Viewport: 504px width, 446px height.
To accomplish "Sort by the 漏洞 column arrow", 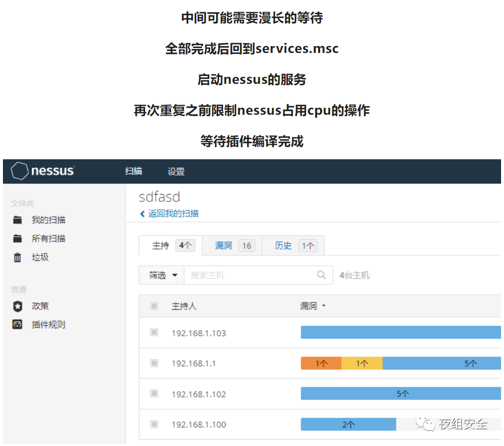I will (324, 305).
